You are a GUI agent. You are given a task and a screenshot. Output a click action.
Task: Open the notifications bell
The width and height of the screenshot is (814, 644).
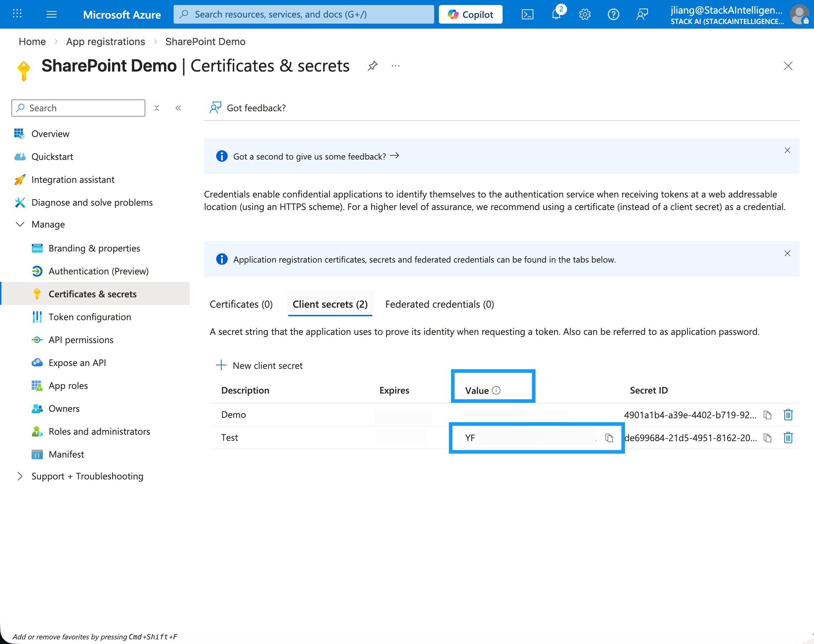tap(556, 14)
